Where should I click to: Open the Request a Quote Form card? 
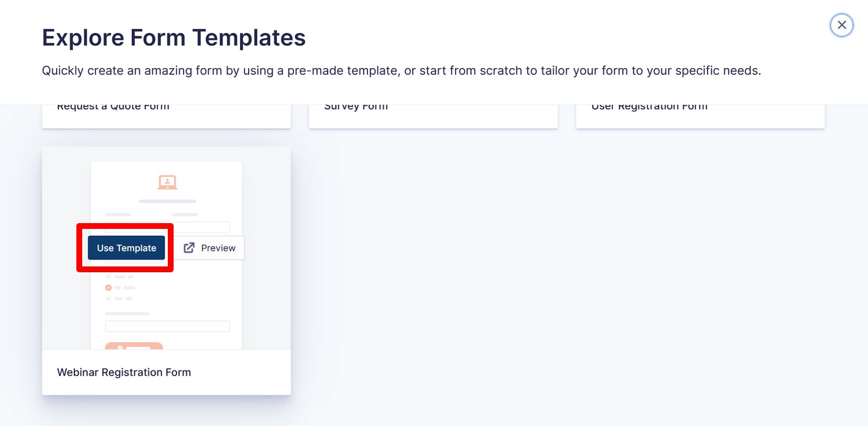(x=167, y=116)
